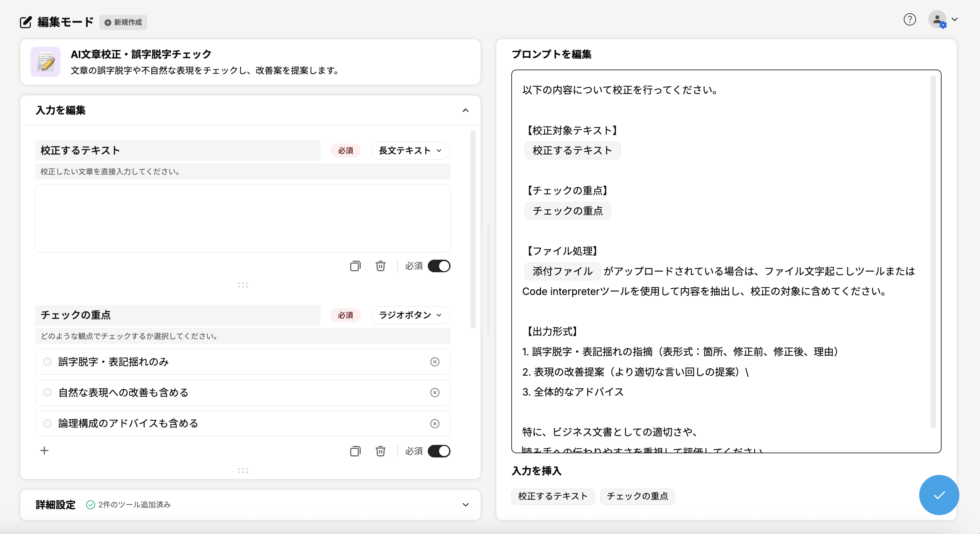Open the 長文テキスト type dropdown

pyautogui.click(x=410, y=151)
